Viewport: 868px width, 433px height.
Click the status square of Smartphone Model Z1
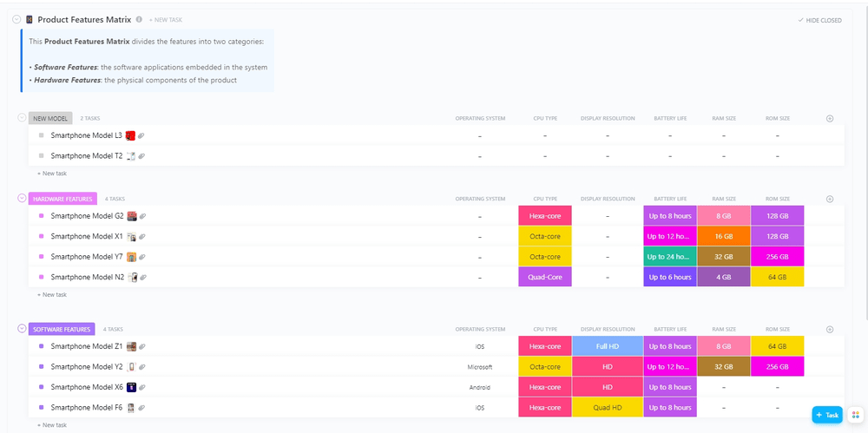(x=41, y=346)
